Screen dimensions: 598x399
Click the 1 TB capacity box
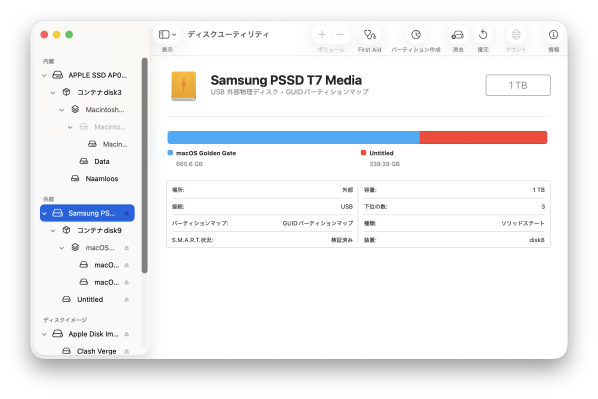[x=518, y=85]
